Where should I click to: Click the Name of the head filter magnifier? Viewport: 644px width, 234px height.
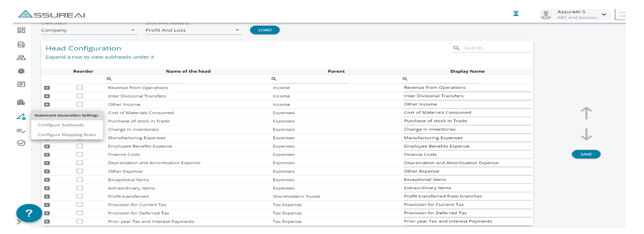click(109, 79)
